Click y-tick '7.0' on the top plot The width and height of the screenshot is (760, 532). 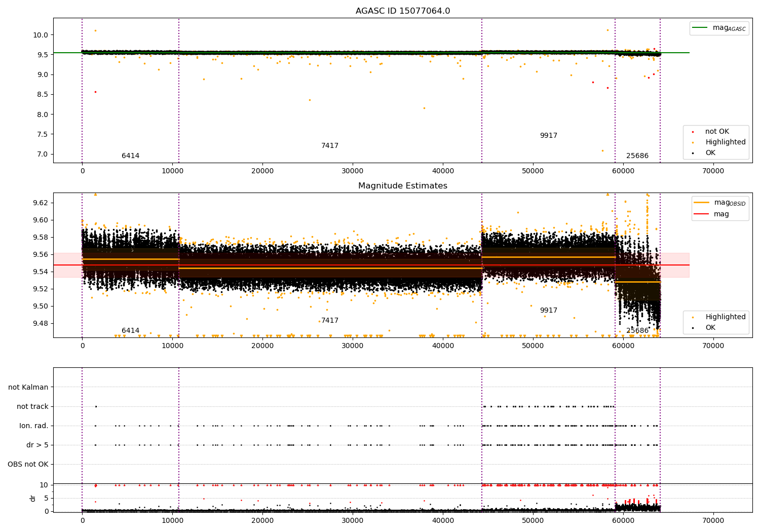tap(43, 155)
